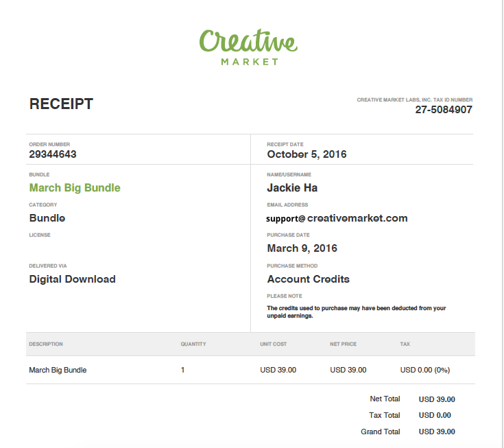Click the NET PRICE column header
This screenshot has width=504, height=448.
(x=344, y=344)
